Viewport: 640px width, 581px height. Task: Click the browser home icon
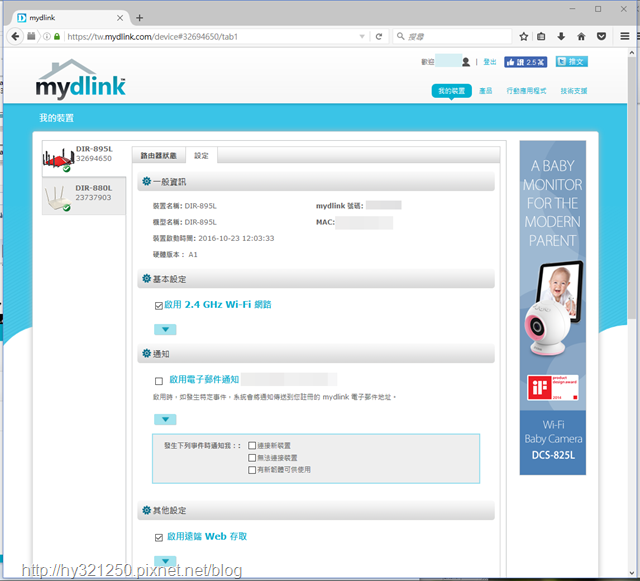[581, 37]
